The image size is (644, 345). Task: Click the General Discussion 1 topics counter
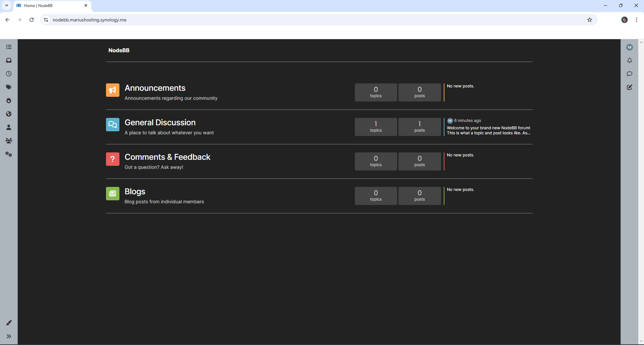pos(376,127)
